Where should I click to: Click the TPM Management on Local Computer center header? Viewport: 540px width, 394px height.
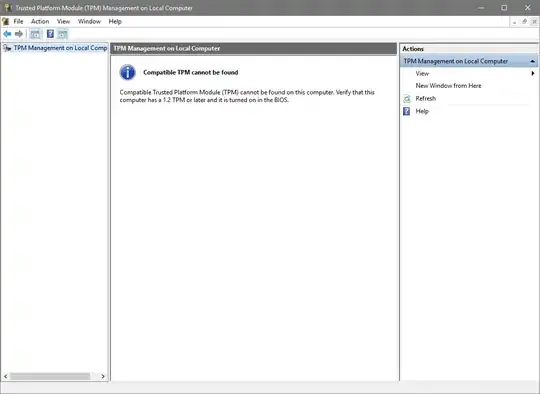click(x=254, y=49)
